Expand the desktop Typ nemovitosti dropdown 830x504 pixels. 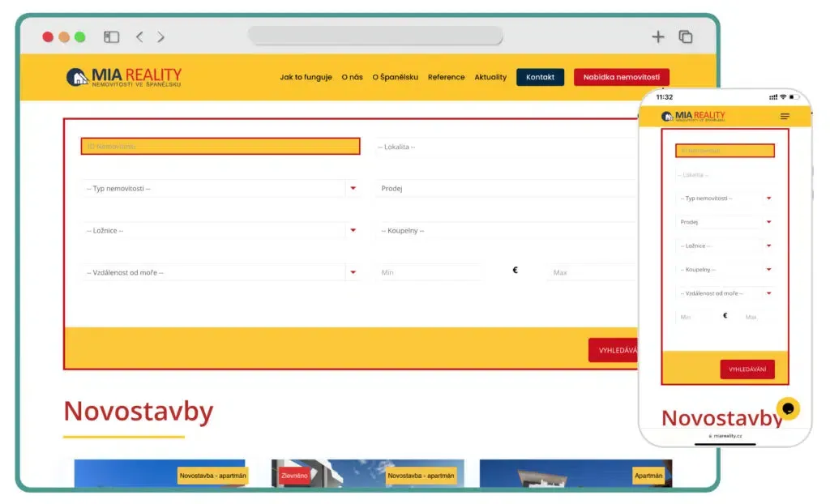pos(220,188)
